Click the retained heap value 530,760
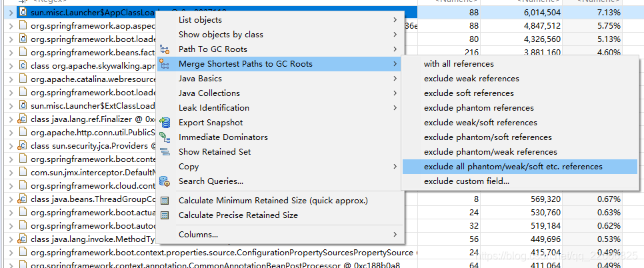The width and height of the screenshot is (644, 268). [x=545, y=213]
